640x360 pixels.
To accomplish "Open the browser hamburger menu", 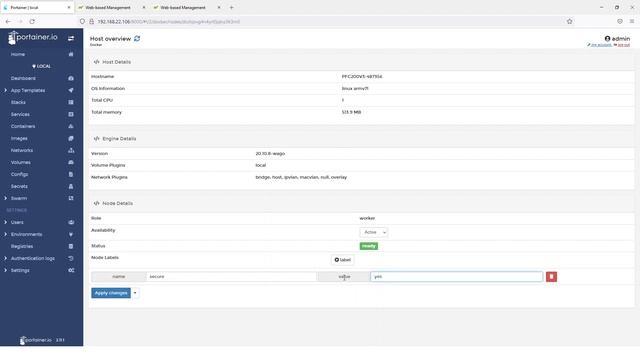I will [631, 21].
